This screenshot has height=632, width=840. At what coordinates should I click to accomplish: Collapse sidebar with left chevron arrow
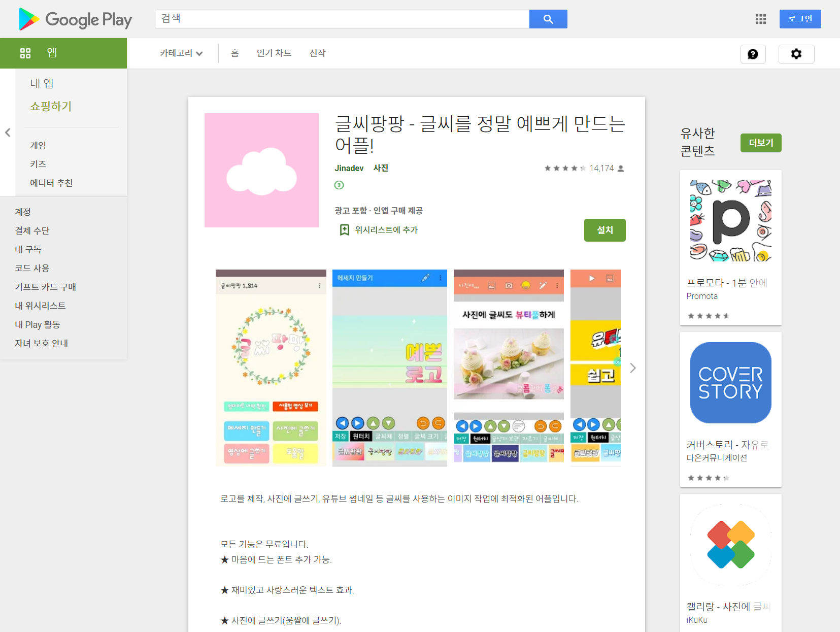(8, 132)
